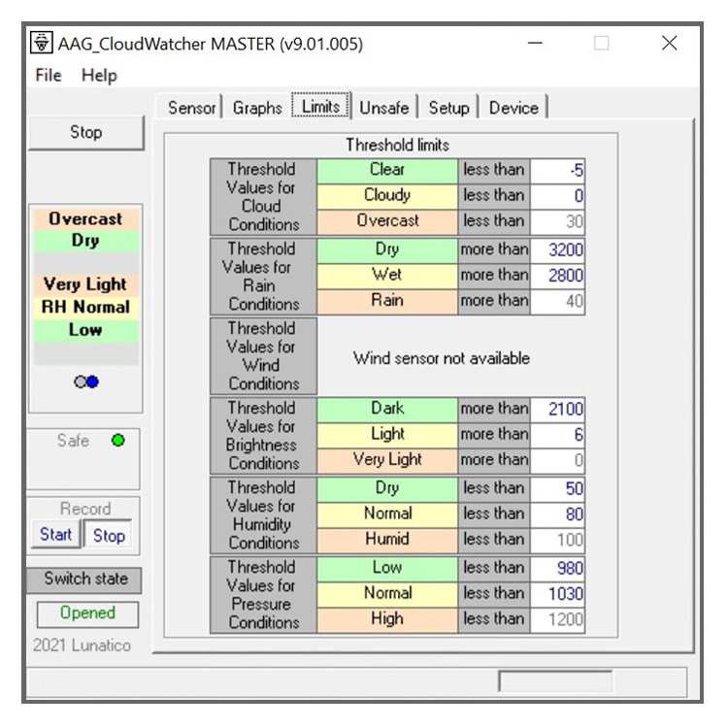The width and height of the screenshot is (728, 728).
Task: Click the '2021 Lunatico' footer text
Action: [x=82, y=645]
